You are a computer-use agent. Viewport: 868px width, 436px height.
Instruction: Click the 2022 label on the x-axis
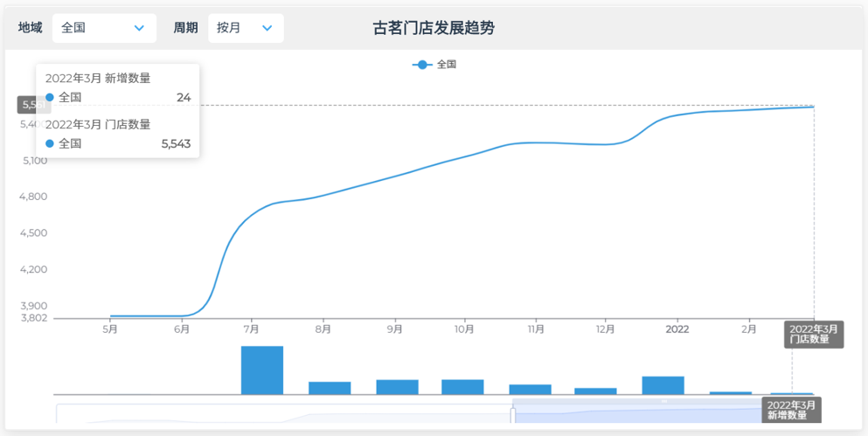coord(677,329)
